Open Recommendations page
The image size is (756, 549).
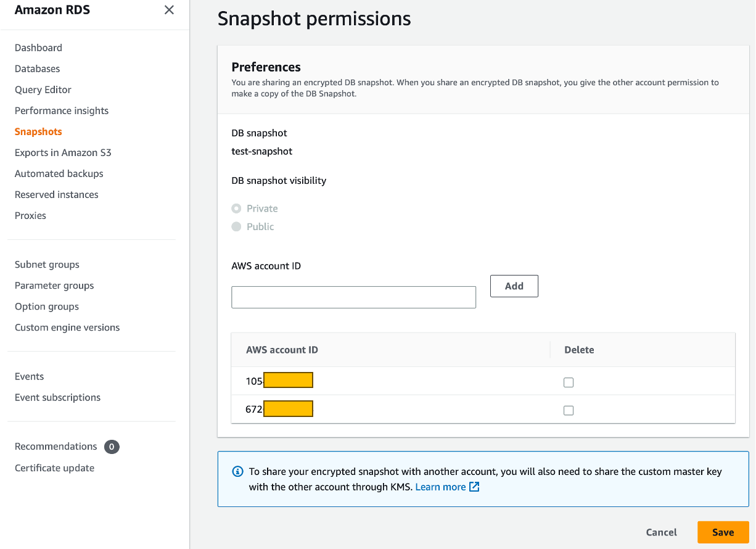(55, 446)
